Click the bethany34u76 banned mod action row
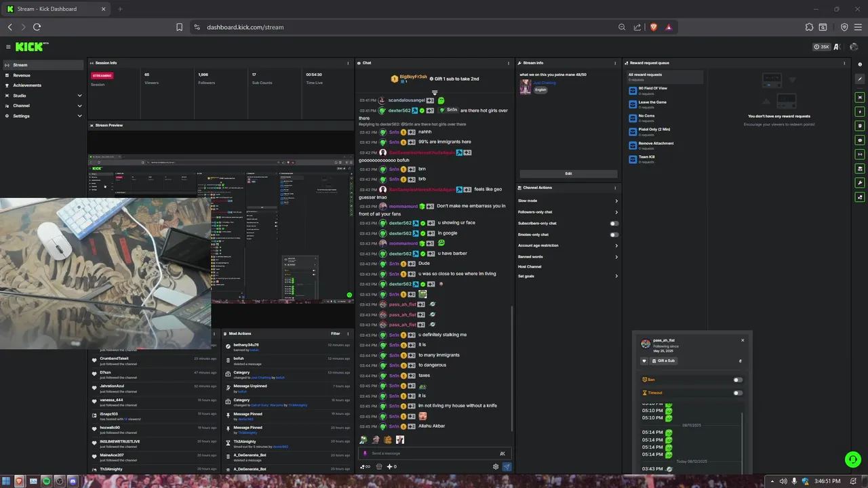This screenshot has width=868, height=488. [288, 347]
